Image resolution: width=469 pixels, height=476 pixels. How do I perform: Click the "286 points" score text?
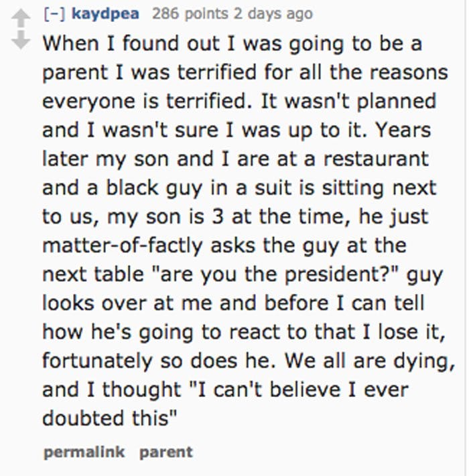(190, 14)
